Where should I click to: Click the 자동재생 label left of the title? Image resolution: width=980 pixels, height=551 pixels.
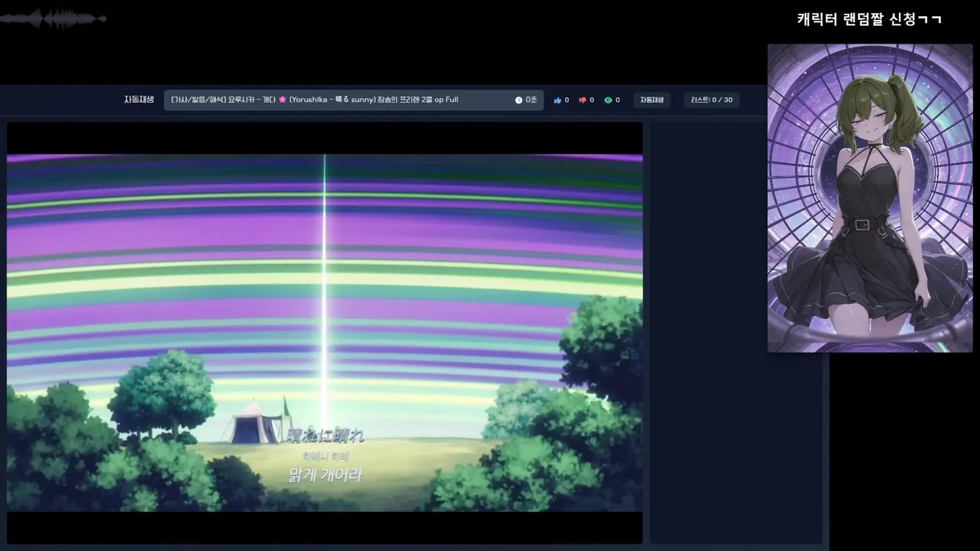[139, 99]
